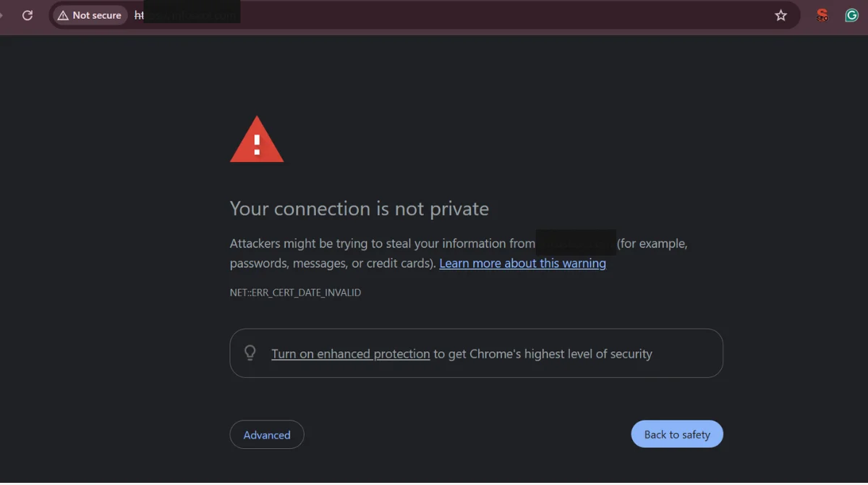The image size is (868, 485).
Task: Open the Grammarly extension
Action: tap(851, 14)
